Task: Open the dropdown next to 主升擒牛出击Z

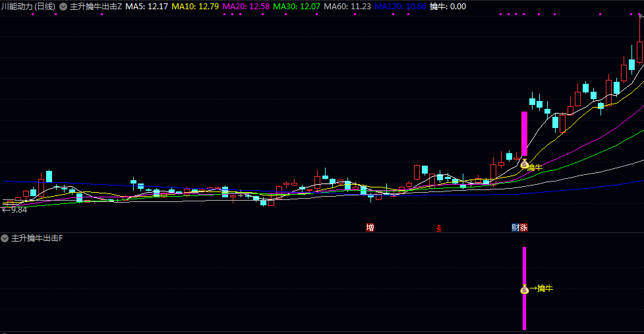Action: coord(63,7)
